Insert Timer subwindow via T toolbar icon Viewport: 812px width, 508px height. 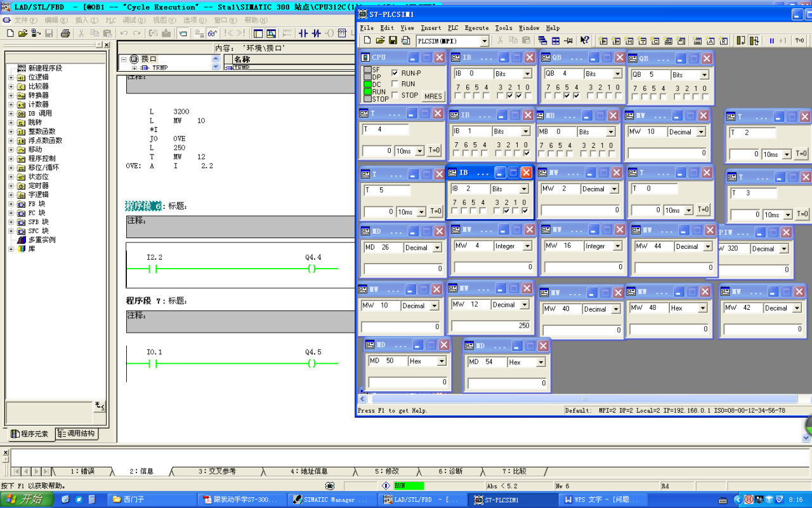(x=643, y=41)
